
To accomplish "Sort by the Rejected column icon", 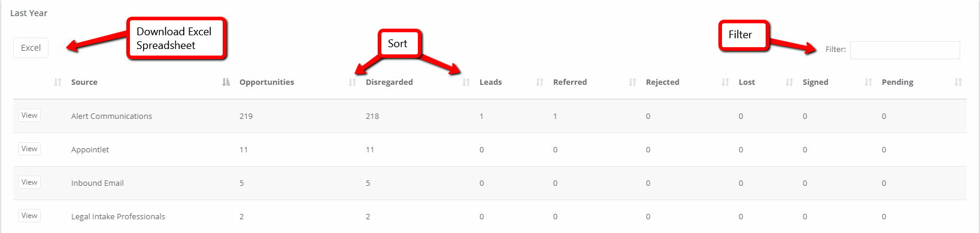I will tap(725, 82).
